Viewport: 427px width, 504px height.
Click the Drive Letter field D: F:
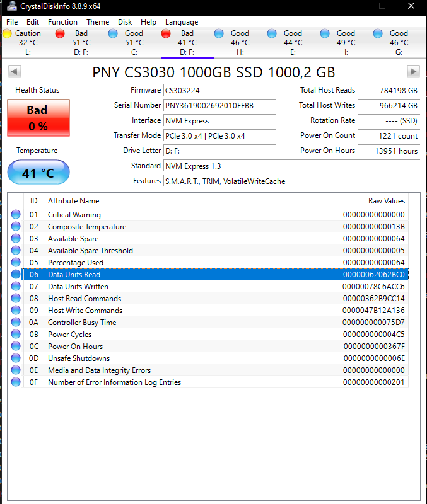pos(219,151)
